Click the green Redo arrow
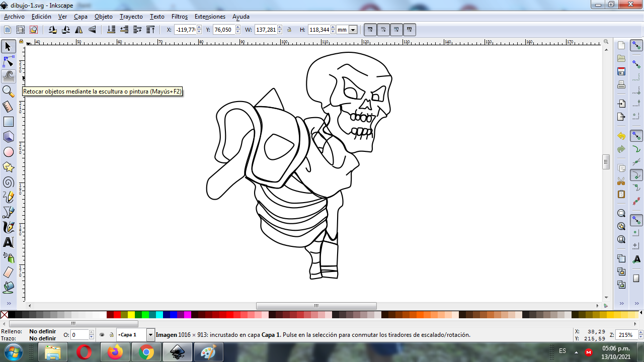This screenshot has height=362, width=644. (621, 149)
